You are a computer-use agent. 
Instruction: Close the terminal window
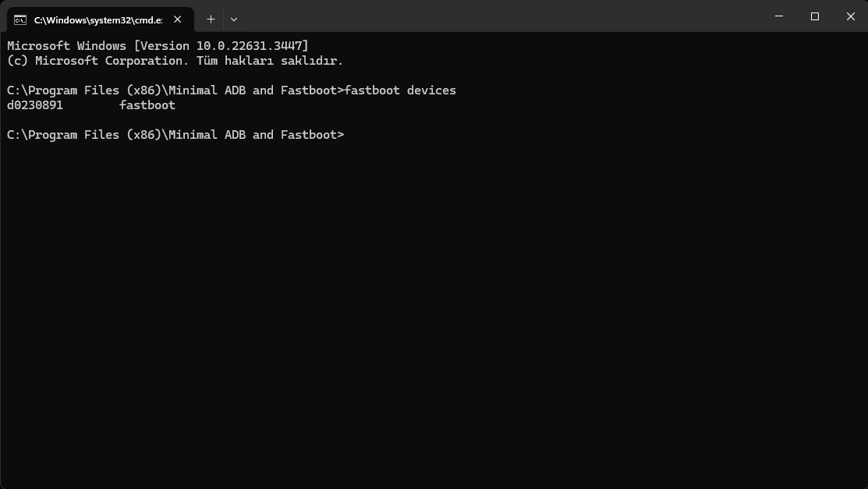[x=850, y=16]
